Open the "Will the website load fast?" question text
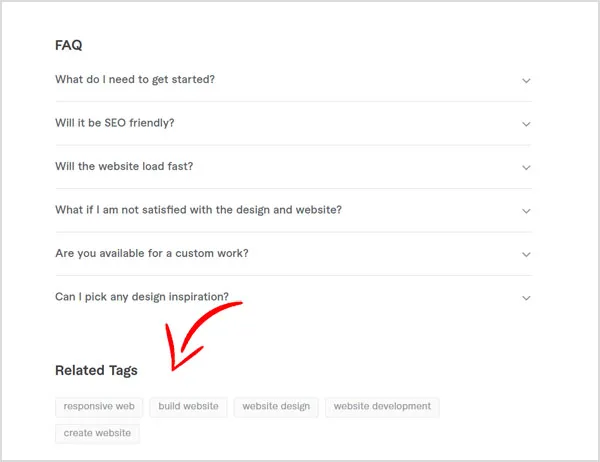 [x=124, y=167]
